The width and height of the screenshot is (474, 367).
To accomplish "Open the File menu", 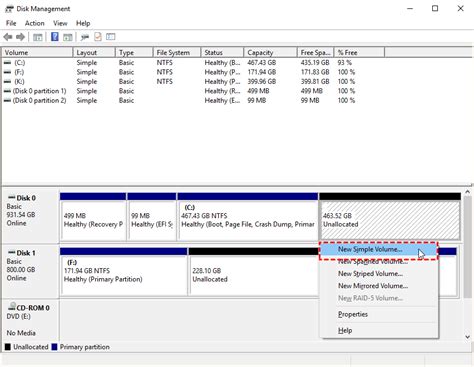I will (x=11, y=23).
